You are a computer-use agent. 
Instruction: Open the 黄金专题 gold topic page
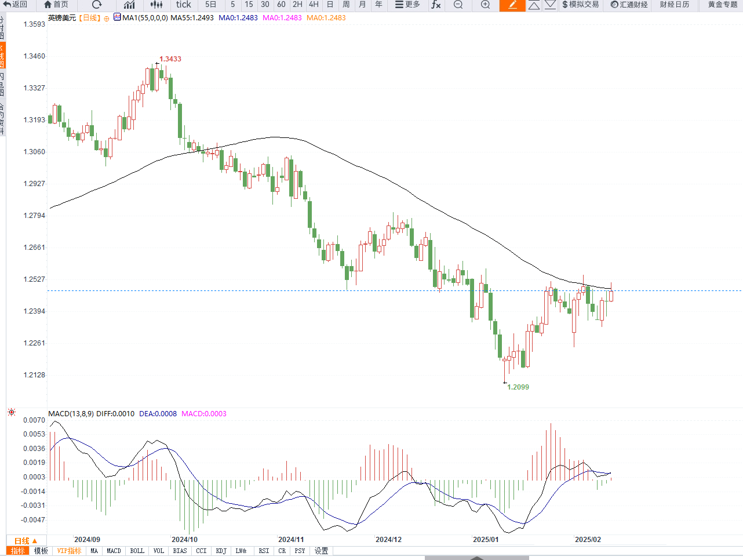coord(723,5)
